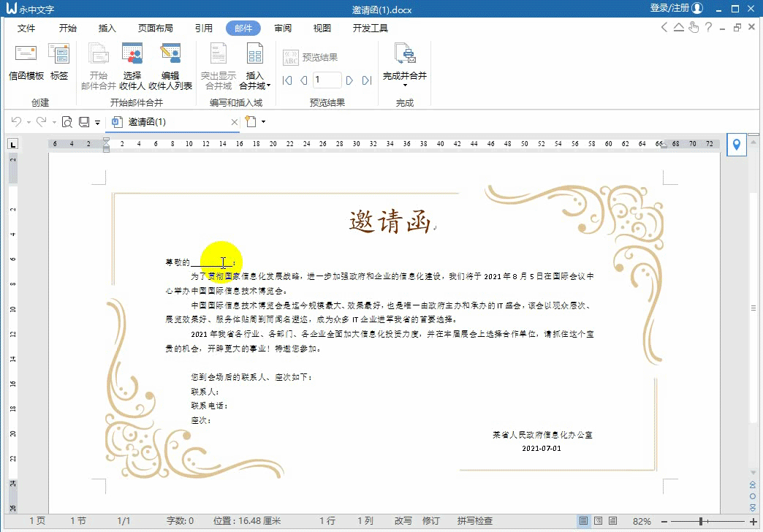Click 完成并合并 to finish merge
The image size is (763, 532).
[404, 58]
